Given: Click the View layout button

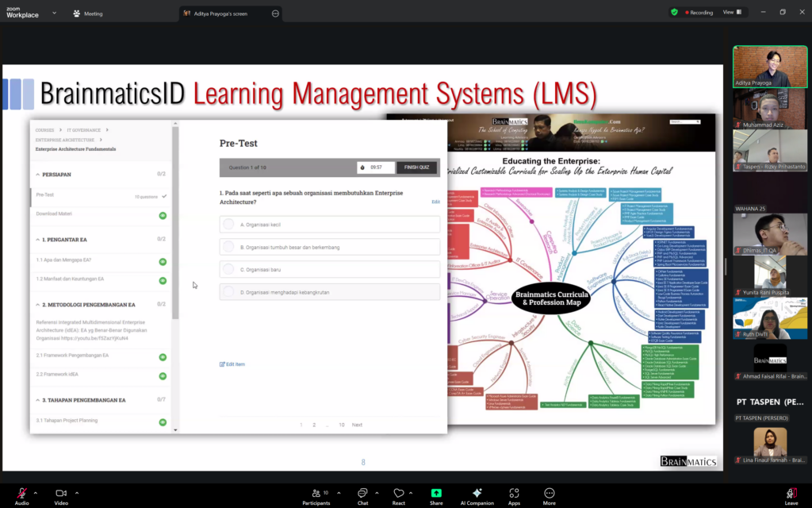Looking at the screenshot, I should pyautogui.click(x=732, y=13).
